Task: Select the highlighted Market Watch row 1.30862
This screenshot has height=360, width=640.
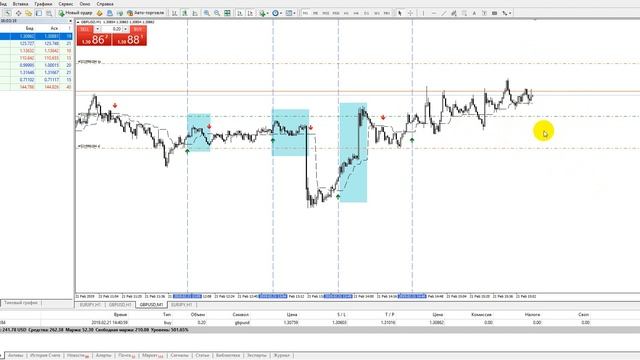Action: coord(36,36)
